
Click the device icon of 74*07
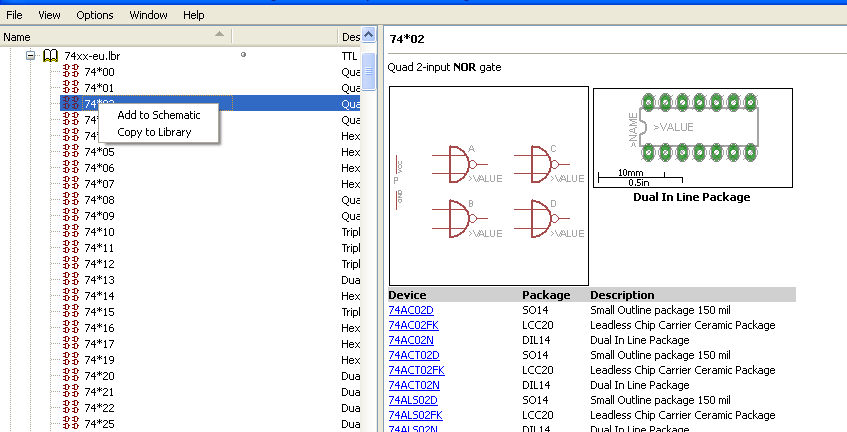pyautogui.click(x=71, y=184)
